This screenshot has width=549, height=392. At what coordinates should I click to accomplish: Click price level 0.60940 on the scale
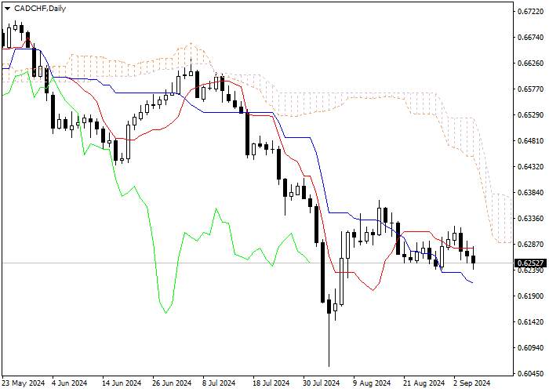(x=531, y=348)
